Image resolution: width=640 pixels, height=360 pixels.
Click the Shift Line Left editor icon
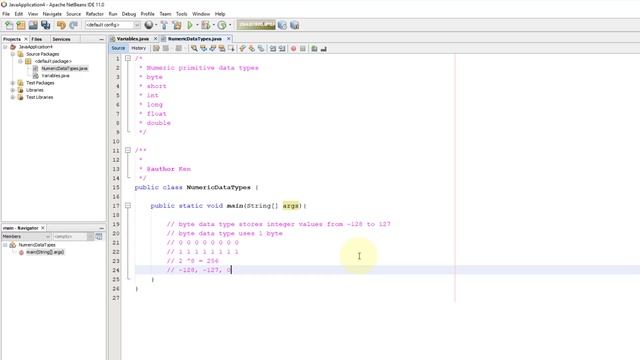(x=273, y=49)
